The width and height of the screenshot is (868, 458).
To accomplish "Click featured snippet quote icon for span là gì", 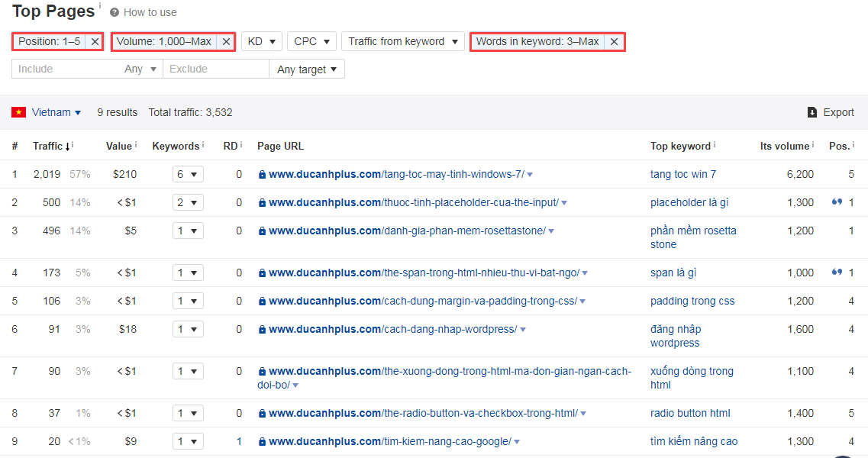I will point(837,273).
